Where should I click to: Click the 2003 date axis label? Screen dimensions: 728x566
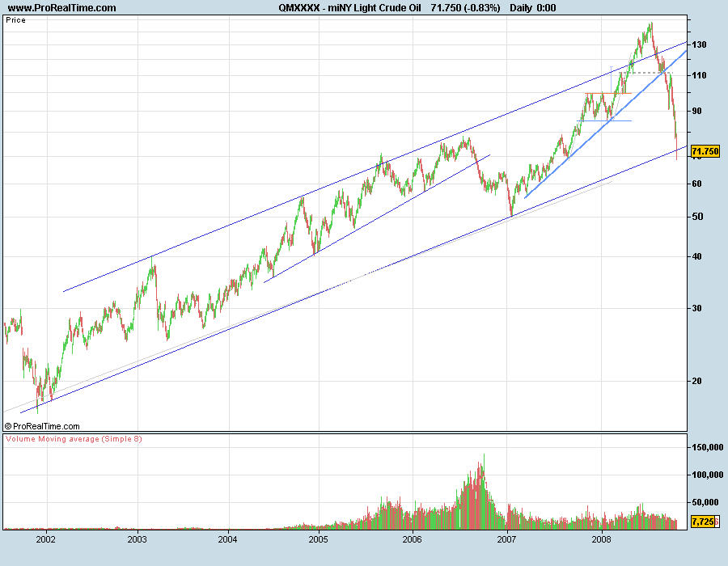pyautogui.click(x=137, y=539)
